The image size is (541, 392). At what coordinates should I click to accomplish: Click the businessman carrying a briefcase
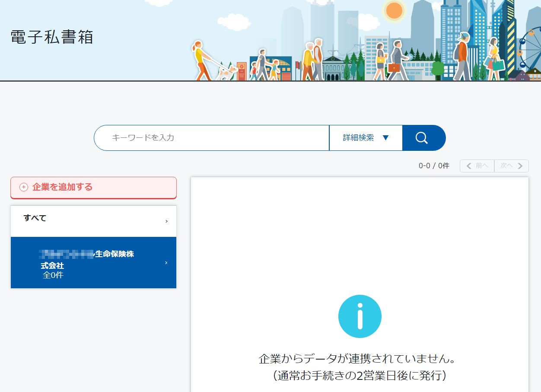pos(397,61)
